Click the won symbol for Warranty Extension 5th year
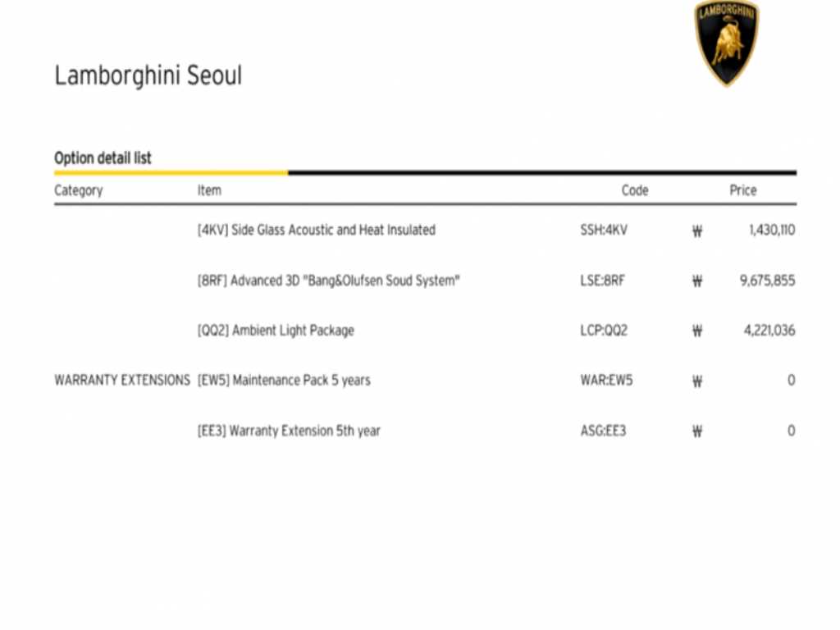 coord(697,431)
